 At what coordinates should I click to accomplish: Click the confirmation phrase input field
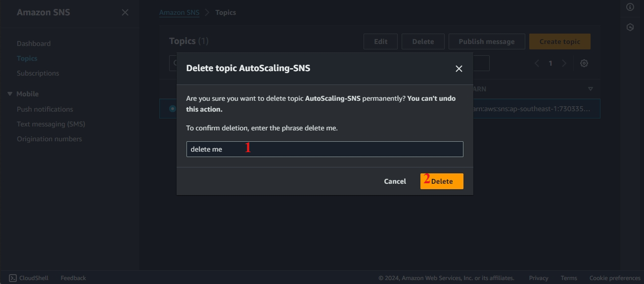(324, 149)
